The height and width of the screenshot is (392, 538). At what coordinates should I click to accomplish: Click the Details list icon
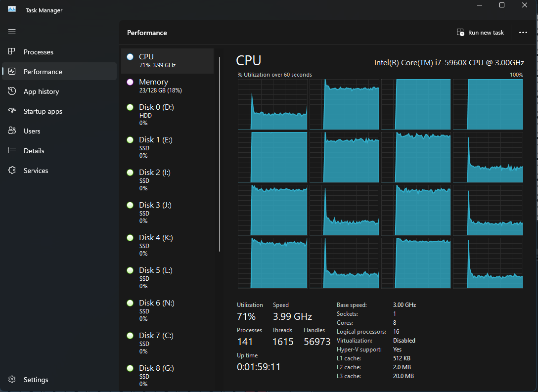[x=12, y=150]
